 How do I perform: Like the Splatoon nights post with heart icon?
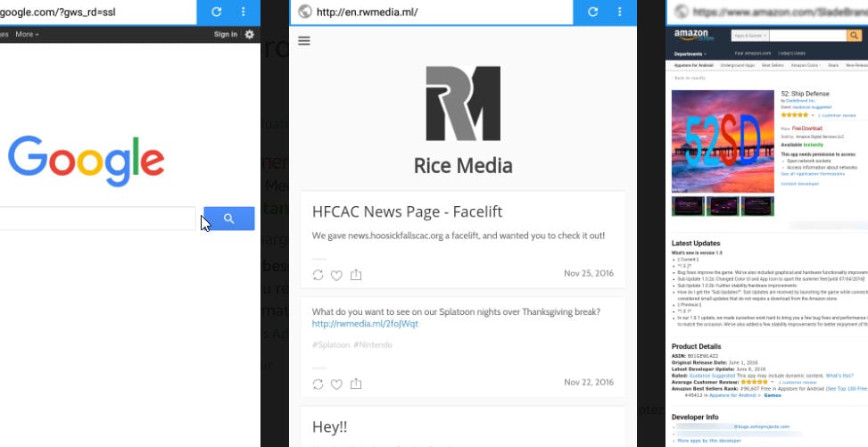click(336, 384)
